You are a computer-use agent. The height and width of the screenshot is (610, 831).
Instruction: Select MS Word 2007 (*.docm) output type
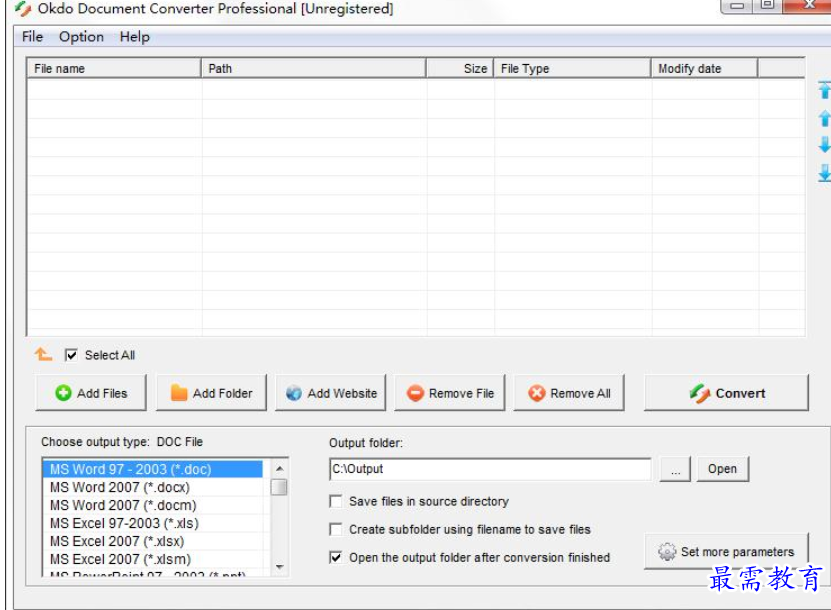point(153,505)
